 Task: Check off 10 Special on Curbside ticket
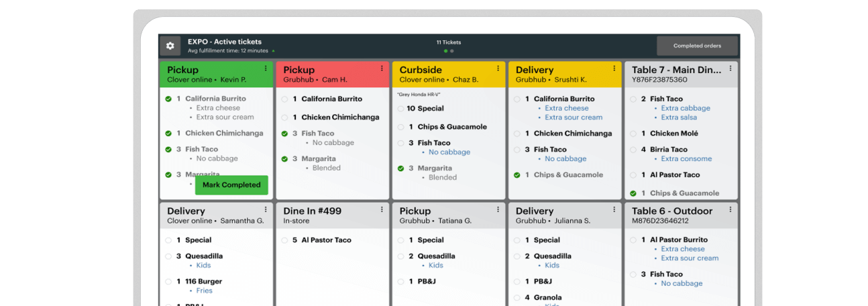[400, 109]
